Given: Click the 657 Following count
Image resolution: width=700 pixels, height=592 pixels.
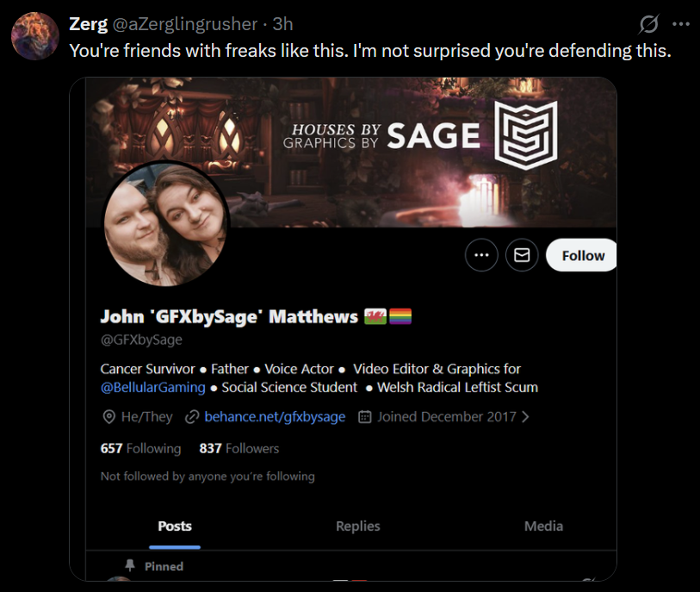Looking at the screenshot, I should pos(140,448).
